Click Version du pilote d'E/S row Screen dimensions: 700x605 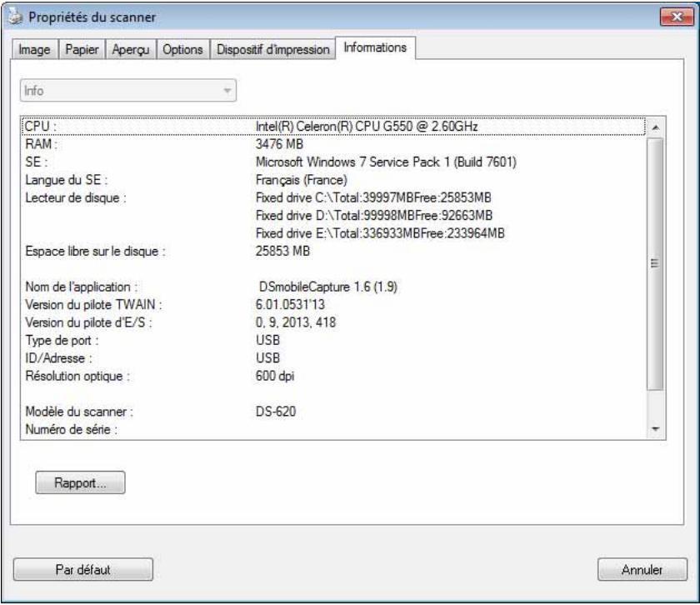tap(333, 322)
